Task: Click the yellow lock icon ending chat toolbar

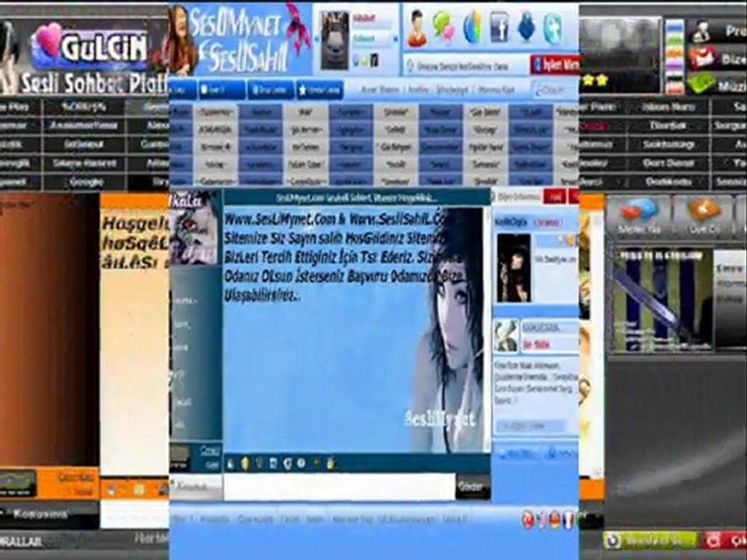Action: (x=331, y=463)
